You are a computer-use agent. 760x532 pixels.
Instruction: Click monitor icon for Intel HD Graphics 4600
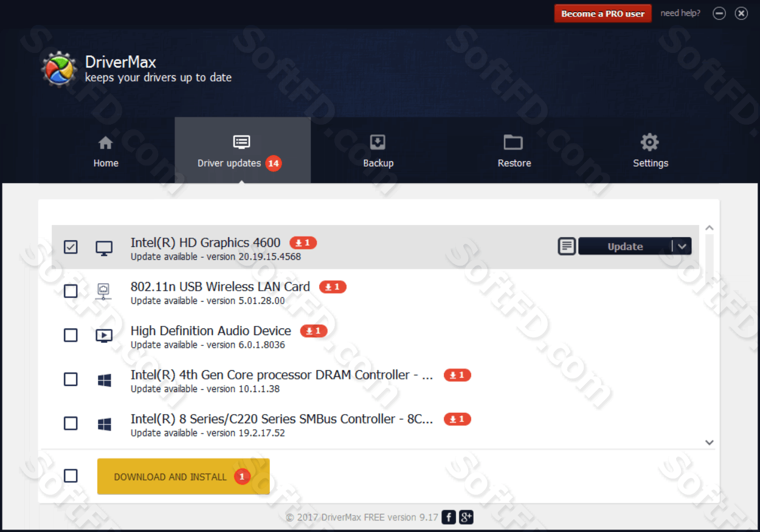point(105,248)
